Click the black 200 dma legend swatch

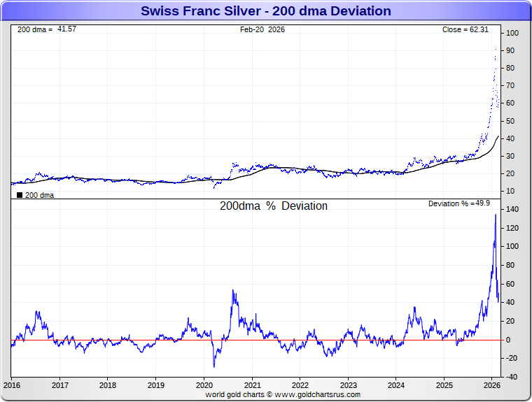(x=20, y=195)
